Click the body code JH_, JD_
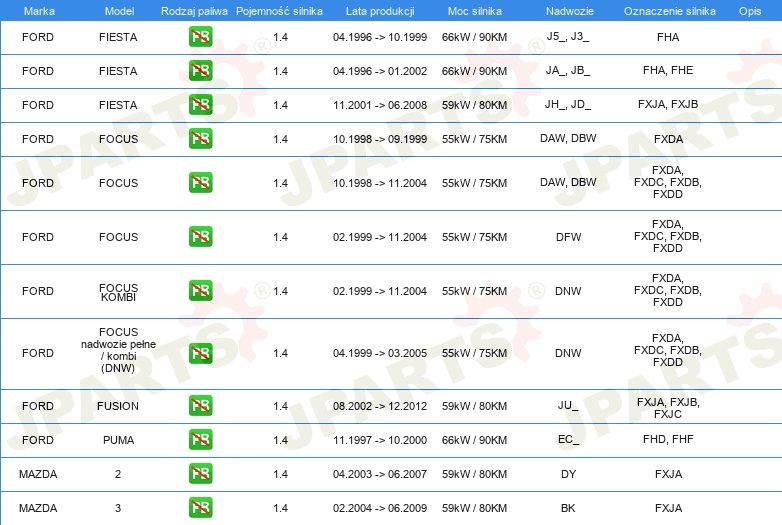 tap(568, 104)
